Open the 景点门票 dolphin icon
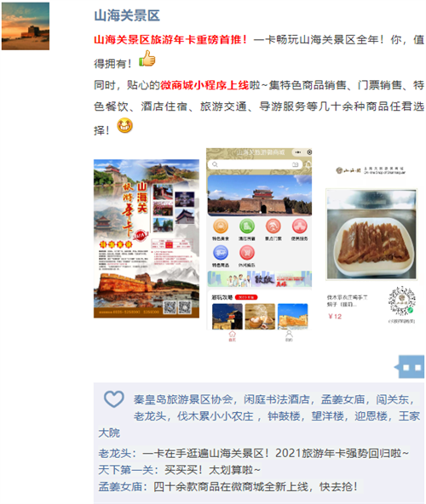Image resolution: width=426 pixels, height=504 pixels. click(x=273, y=226)
